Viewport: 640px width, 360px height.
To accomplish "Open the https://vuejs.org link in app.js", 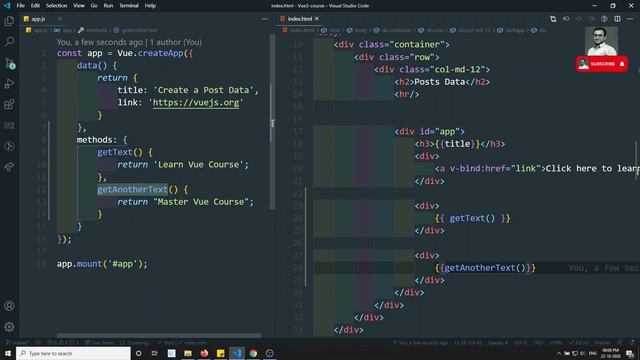I will pyautogui.click(x=196, y=102).
